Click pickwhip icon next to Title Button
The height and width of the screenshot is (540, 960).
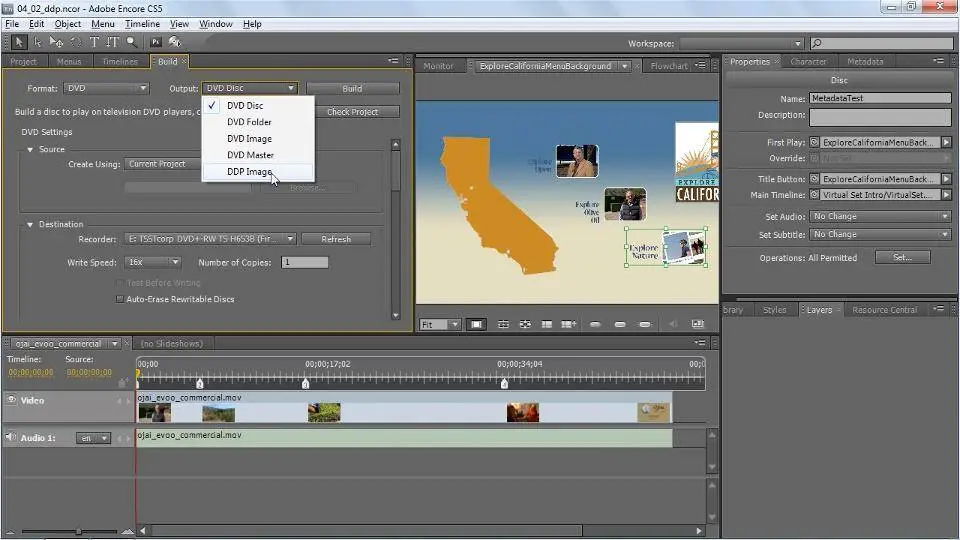[x=814, y=179]
